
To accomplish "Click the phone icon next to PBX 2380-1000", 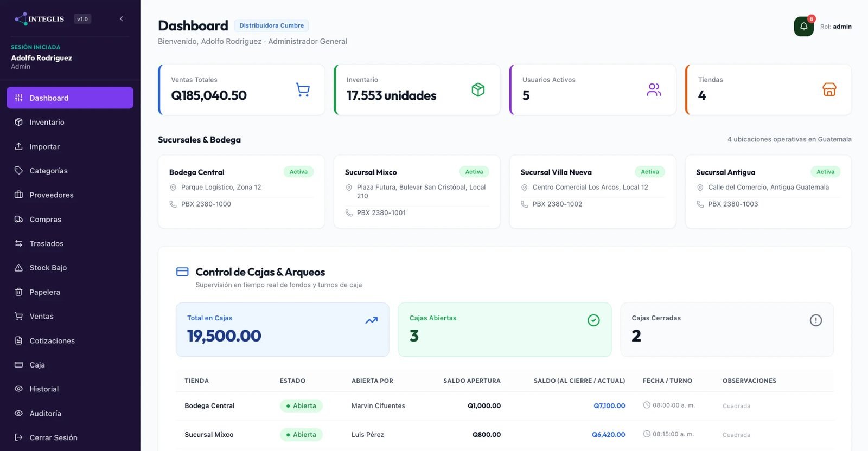I will coord(173,204).
